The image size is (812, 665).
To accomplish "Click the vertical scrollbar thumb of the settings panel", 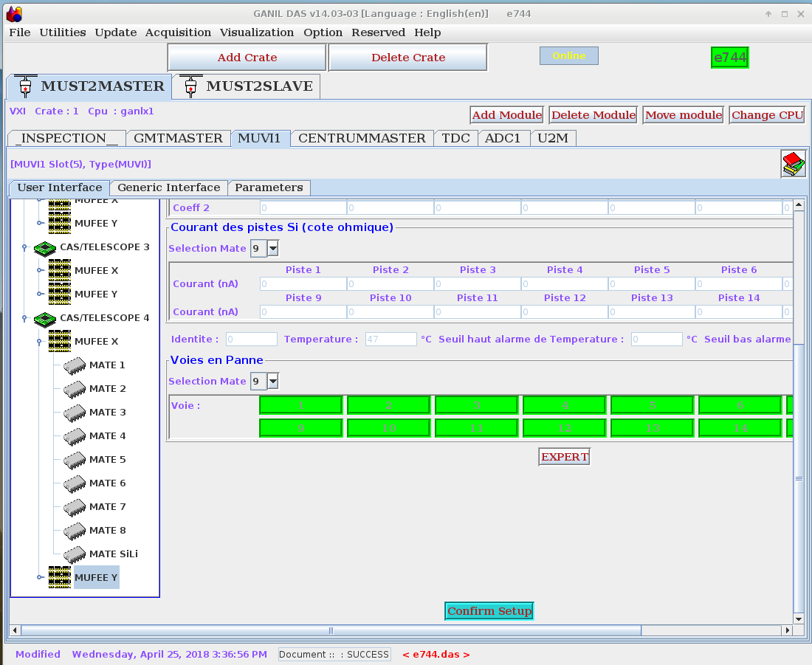I will [x=799, y=478].
